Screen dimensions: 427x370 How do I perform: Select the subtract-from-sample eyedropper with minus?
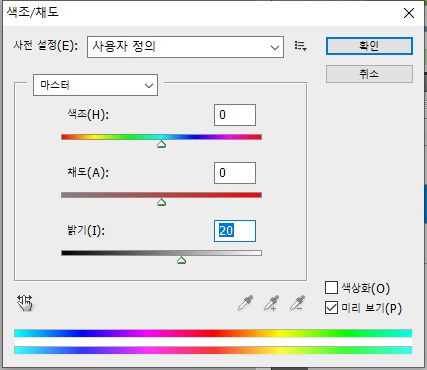pos(297,303)
